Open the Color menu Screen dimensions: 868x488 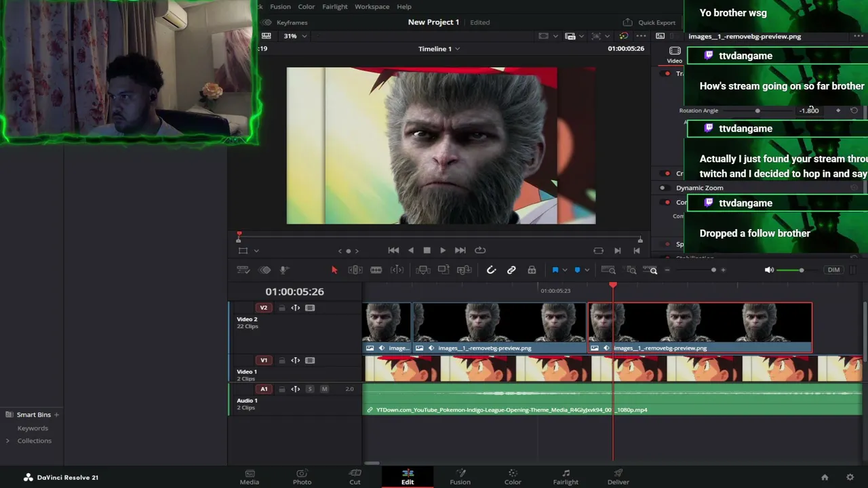tap(307, 7)
